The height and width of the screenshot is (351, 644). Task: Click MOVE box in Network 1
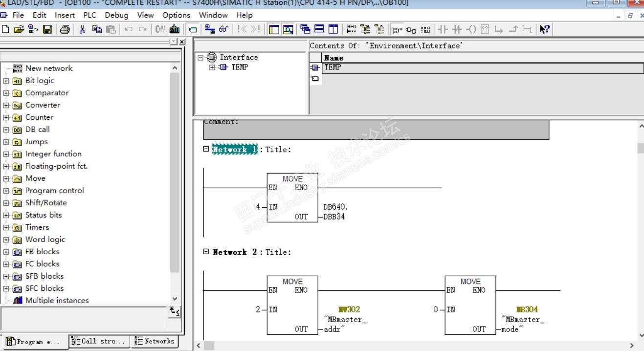click(292, 197)
